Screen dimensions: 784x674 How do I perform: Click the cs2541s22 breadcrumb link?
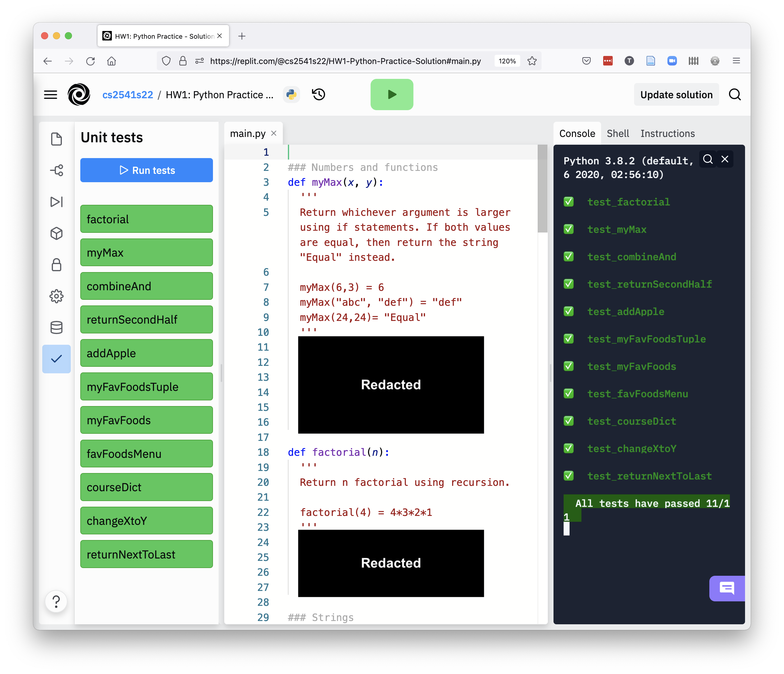128,95
